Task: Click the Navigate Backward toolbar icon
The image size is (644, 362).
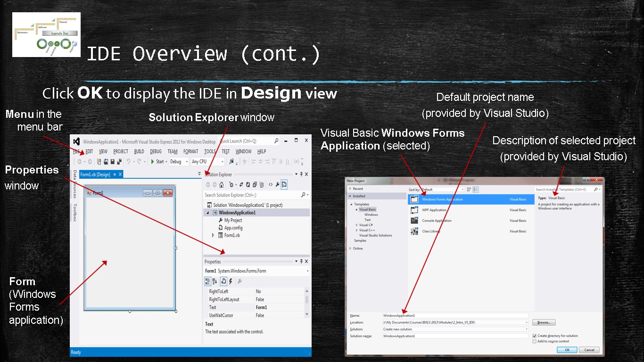Action: coord(79,162)
